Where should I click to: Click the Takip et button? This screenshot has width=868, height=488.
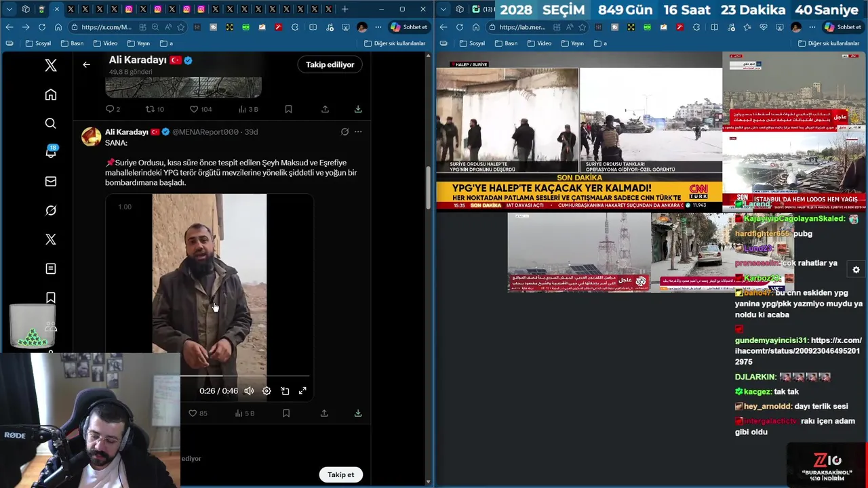(340, 474)
